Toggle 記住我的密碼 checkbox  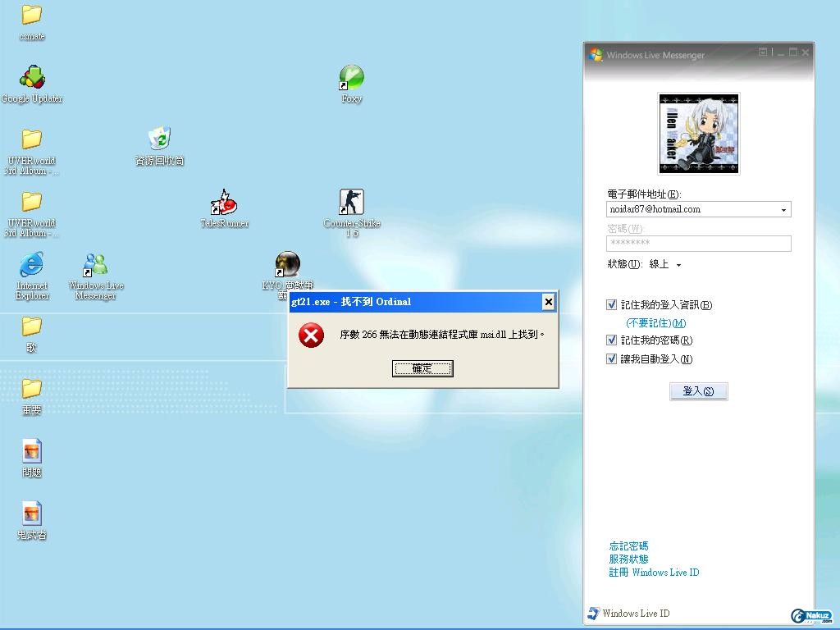611,340
